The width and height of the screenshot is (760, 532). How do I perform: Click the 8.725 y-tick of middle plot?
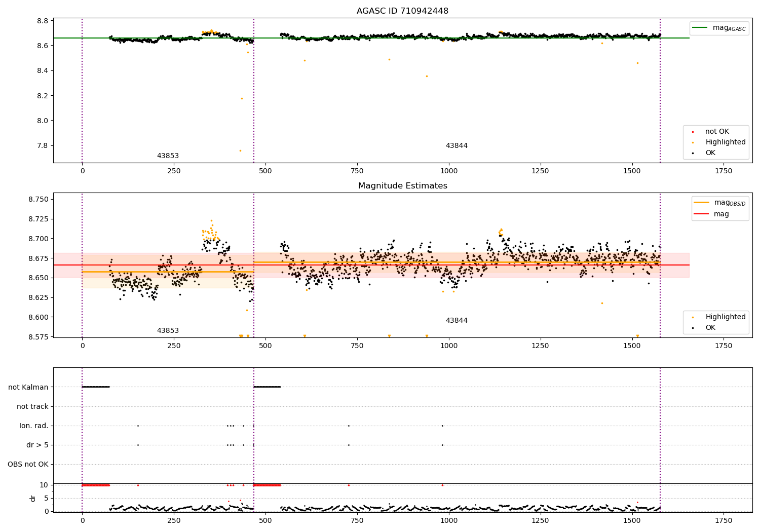[39, 219]
